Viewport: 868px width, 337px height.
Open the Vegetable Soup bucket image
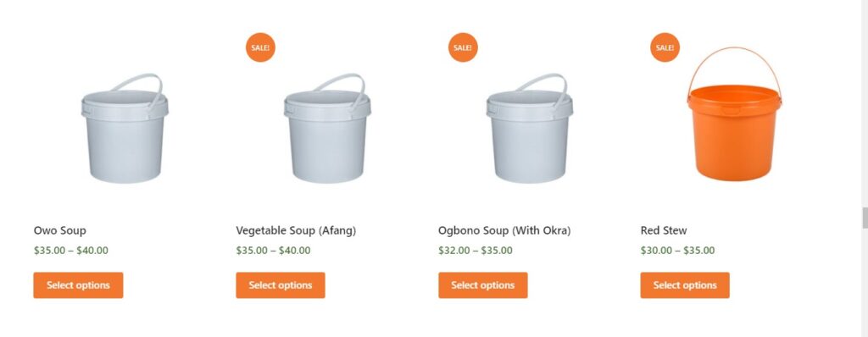coord(327,128)
